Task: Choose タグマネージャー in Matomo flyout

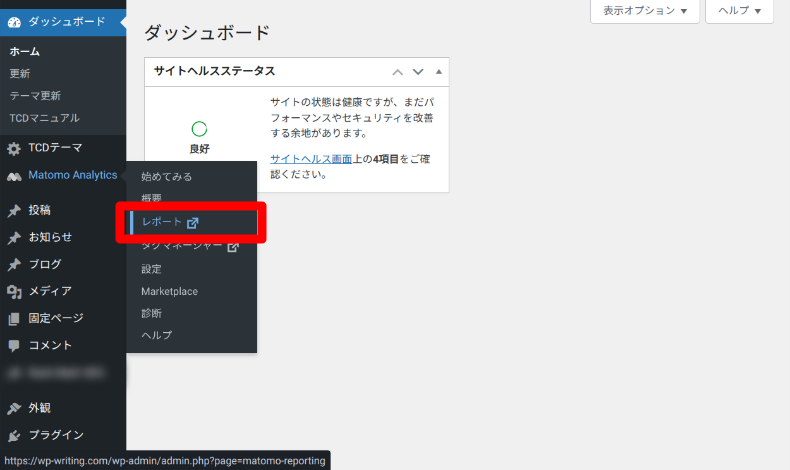Action: [181, 246]
